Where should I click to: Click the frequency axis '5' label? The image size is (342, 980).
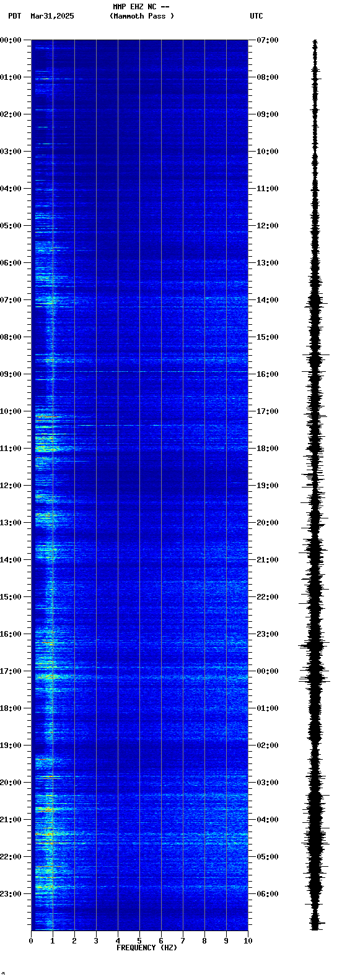[x=139, y=941]
